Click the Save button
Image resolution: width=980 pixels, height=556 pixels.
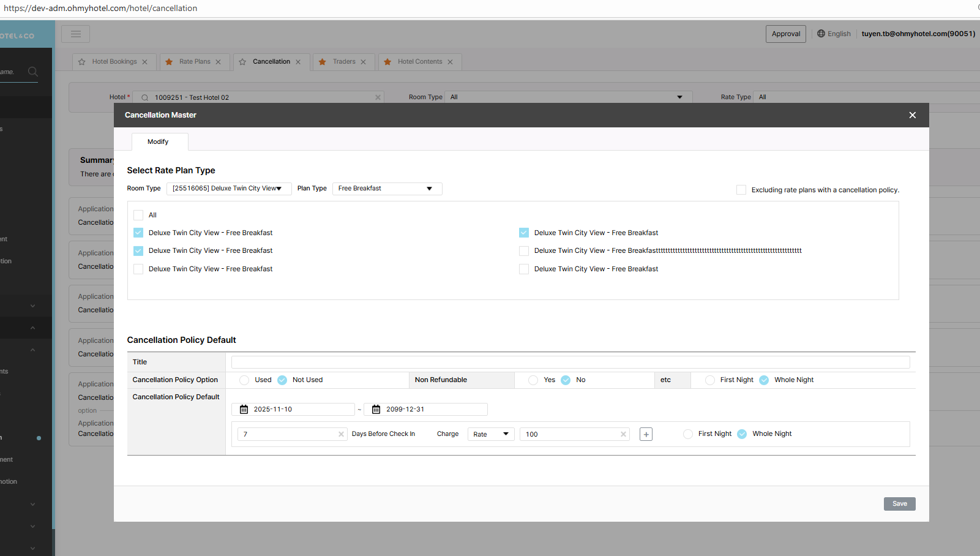point(899,503)
